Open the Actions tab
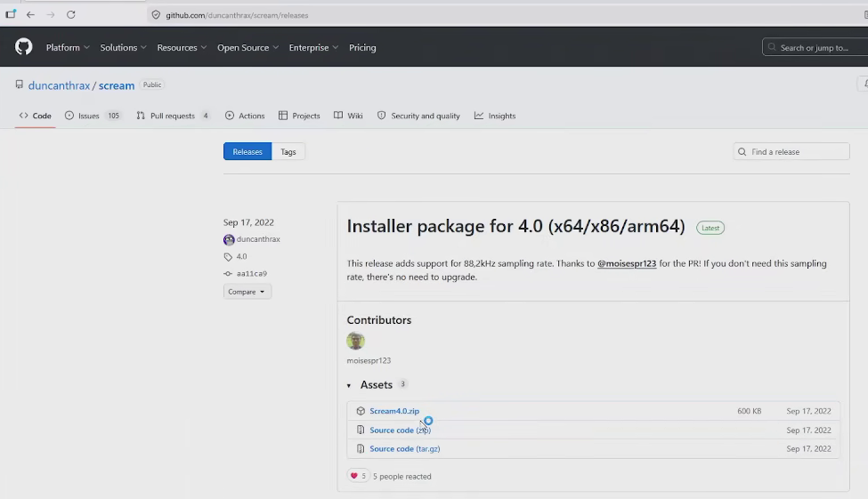The height and width of the screenshot is (499, 868). [x=245, y=116]
